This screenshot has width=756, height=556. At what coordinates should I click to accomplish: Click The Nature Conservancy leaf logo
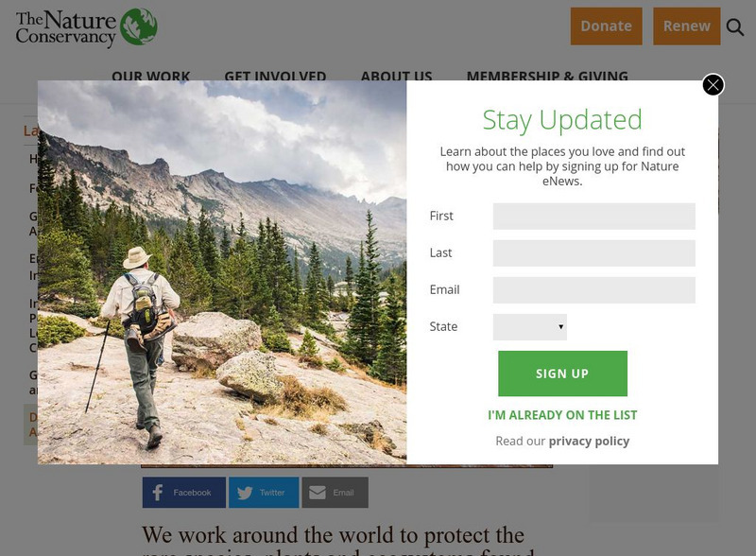(x=138, y=26)
